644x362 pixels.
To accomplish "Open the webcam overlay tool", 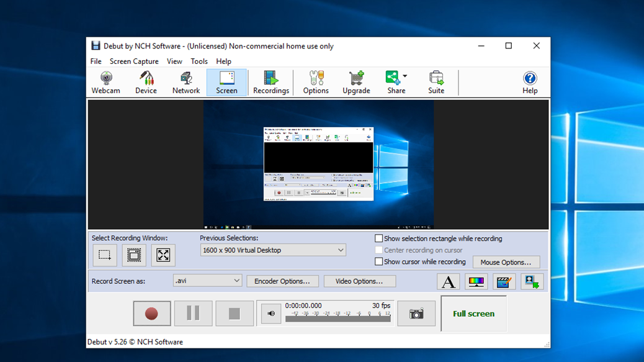I will click(x=532, y=282).
